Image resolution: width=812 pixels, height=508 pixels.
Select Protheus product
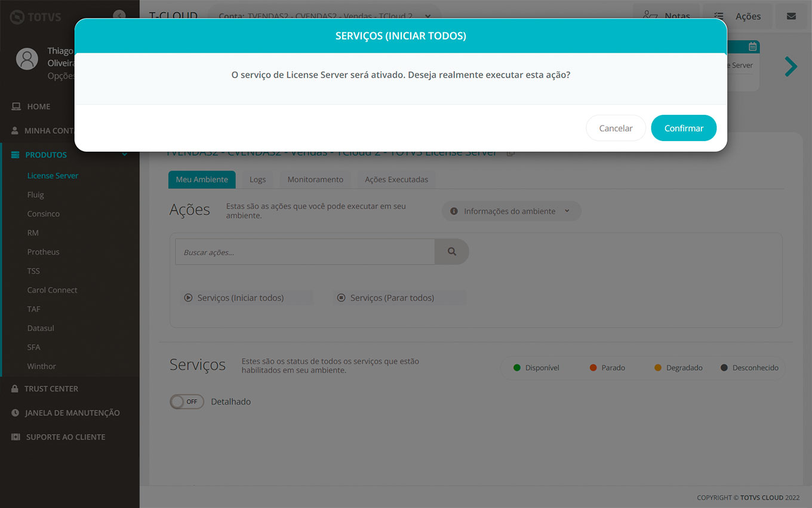tap(43, 252)
